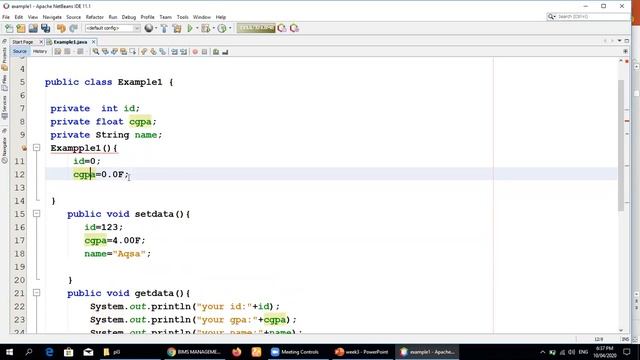Screen dimensions: 640x360
Task: Open the Debug Project dropdown arrow
Action: (213, 28)
